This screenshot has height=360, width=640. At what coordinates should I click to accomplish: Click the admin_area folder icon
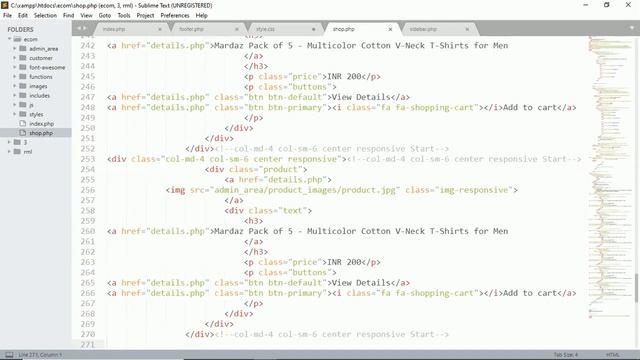click(x=23, y=49)
